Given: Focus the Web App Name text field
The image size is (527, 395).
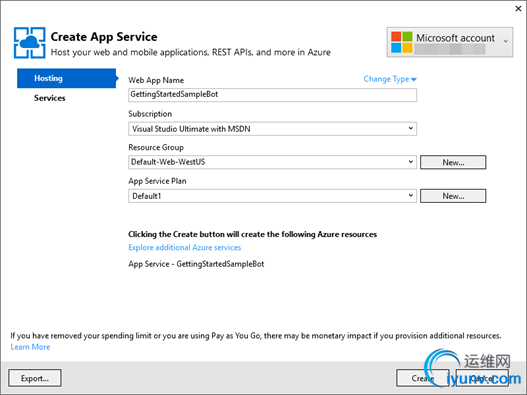Looking at the screenshot, I should click(x=272, y=95).
